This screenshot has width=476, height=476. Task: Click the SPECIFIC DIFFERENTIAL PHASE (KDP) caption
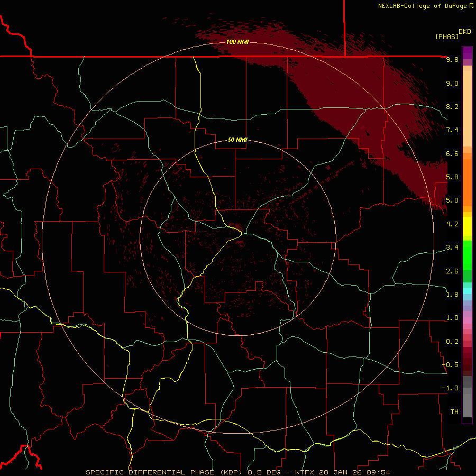coord(165,472)
